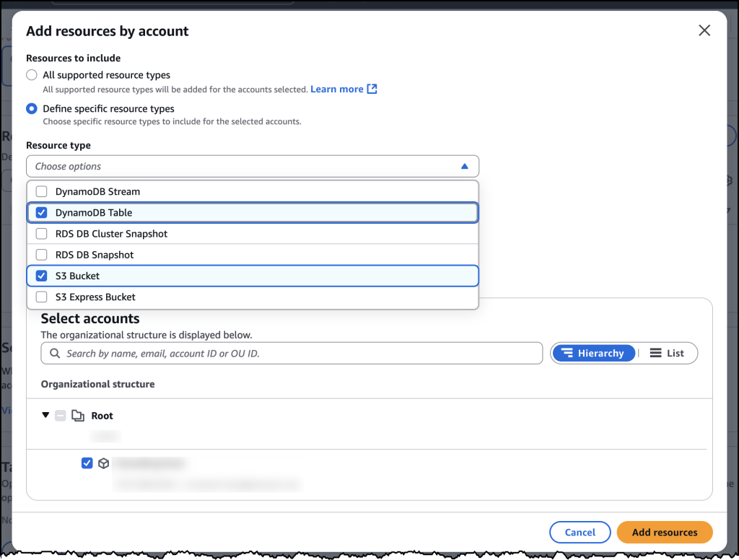Viewport: 739px width, 560px height.
Task: Enable the RDS DB Snapshot checkbox
Action: (x=41, y=255)
